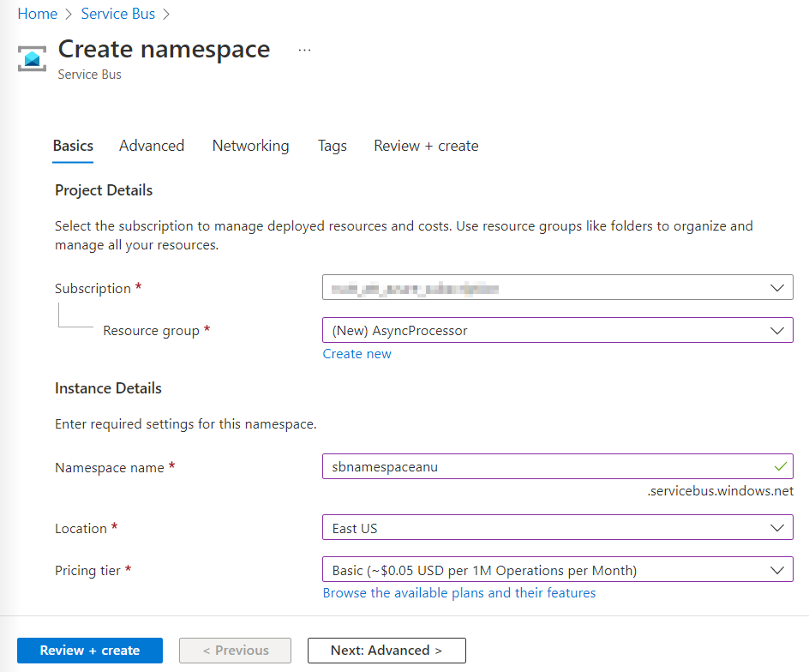The height and width of the screenshot is (672, 809).
Task: Open Service Bus from the breadcrumb
Action: [x=117, y=14]
